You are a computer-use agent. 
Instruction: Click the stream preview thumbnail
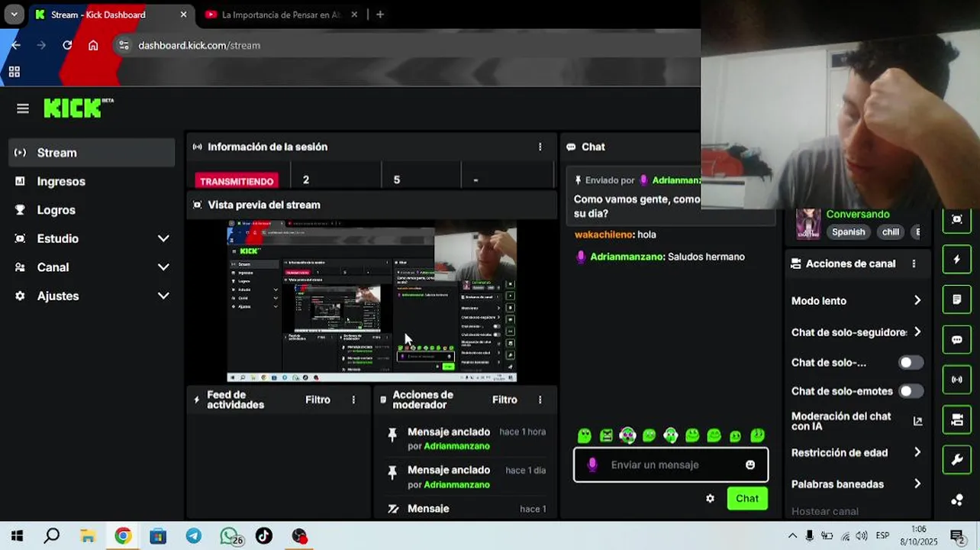click(372, 301)
